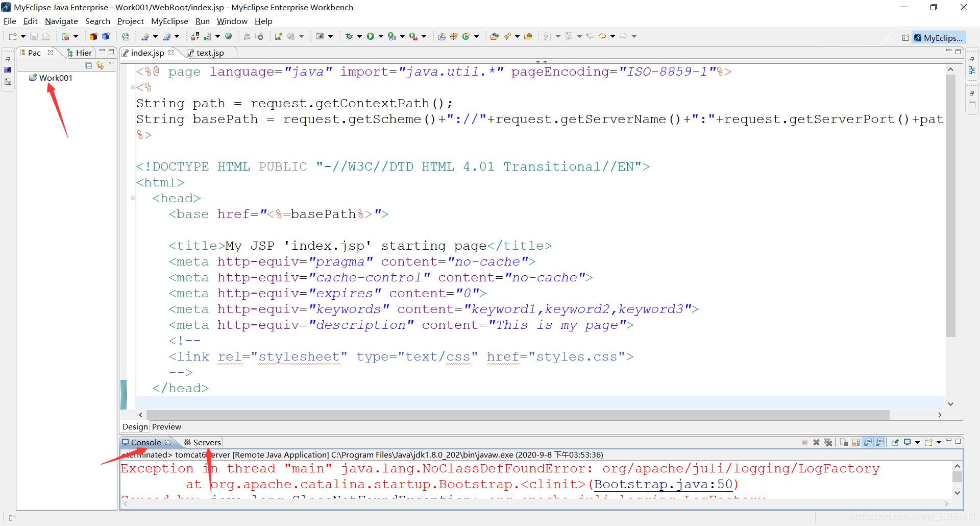
Task: Maximize the Console view panel
Action: coord(958,441)
